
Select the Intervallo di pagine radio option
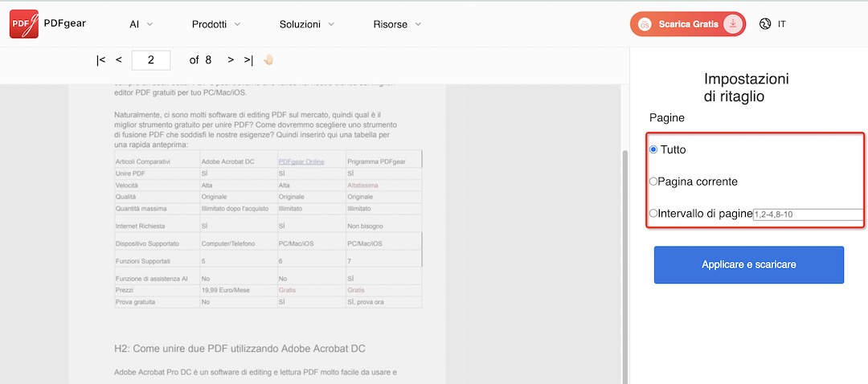tap(653, 214)
